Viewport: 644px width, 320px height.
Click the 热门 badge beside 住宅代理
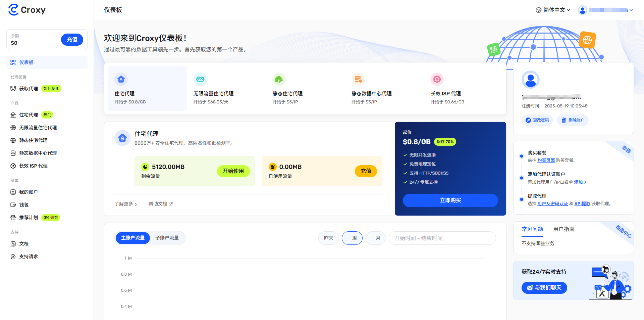tap(47, 115)
